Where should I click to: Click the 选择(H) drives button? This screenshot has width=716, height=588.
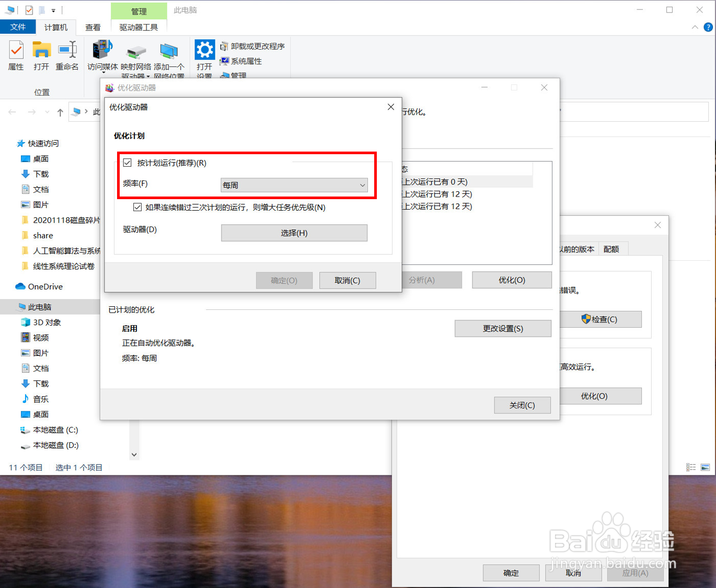[294, 233]
